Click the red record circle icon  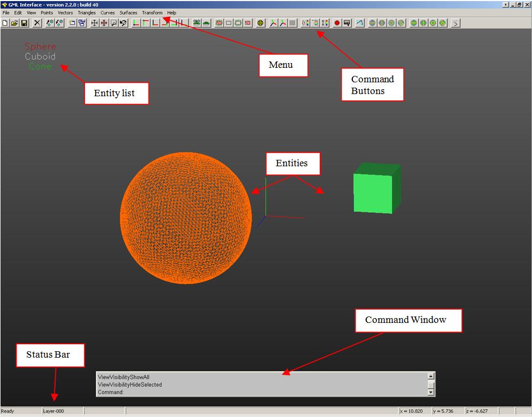[337, 23]
